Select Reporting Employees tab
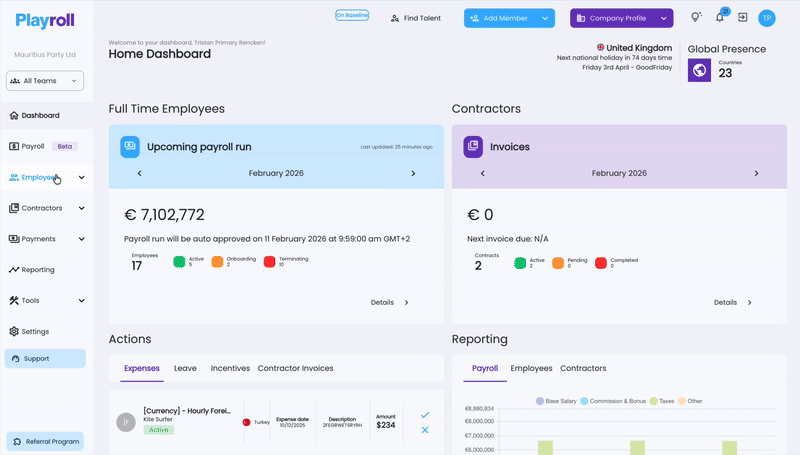Viewport: 800px width, 455px height. click(x=531, y=368)
